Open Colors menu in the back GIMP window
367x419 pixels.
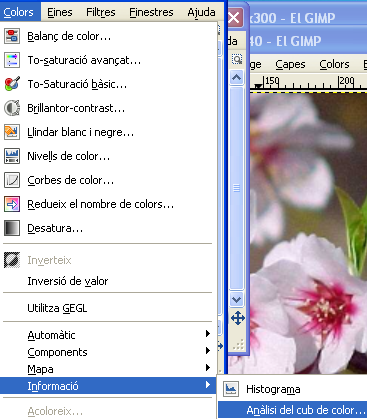334,64
